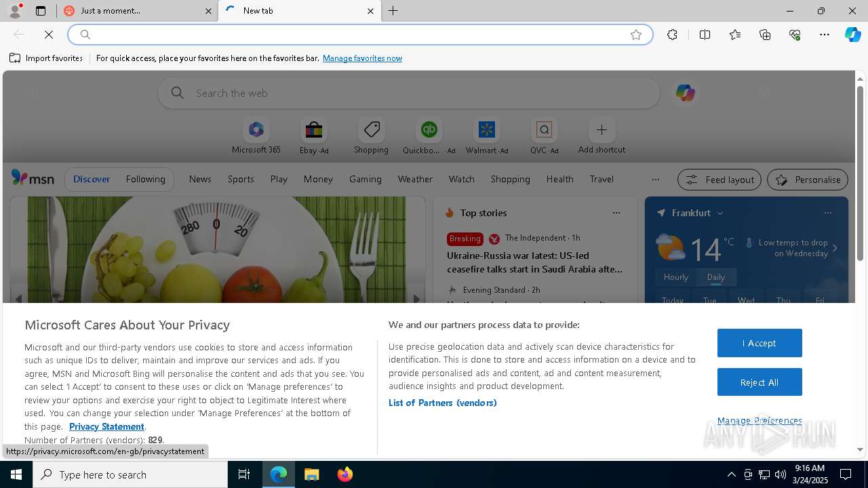Click the page vertical scrollbar thumb
Viewport: 868px width, 488px height.
[x=860, y=174]
